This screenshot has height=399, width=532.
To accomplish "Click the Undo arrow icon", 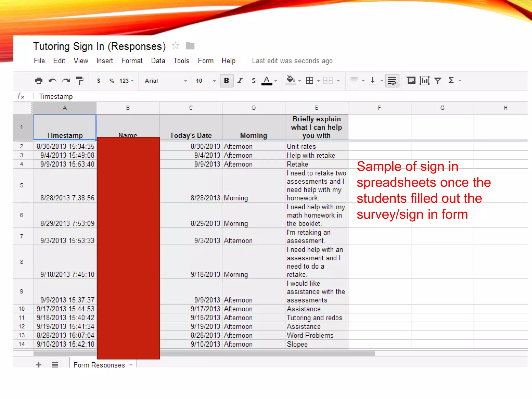I will pyautogui.click(x=52, y=81).
